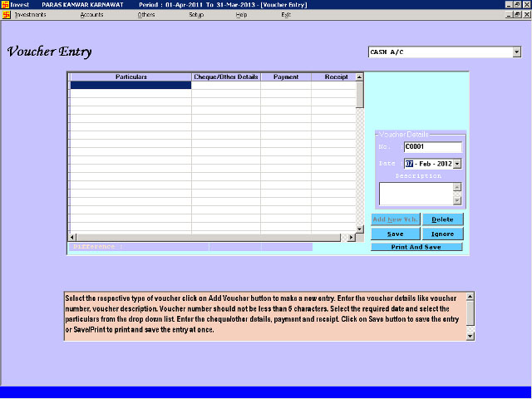Open the Setup menu

pyautogui.click(x=196, y=15)
